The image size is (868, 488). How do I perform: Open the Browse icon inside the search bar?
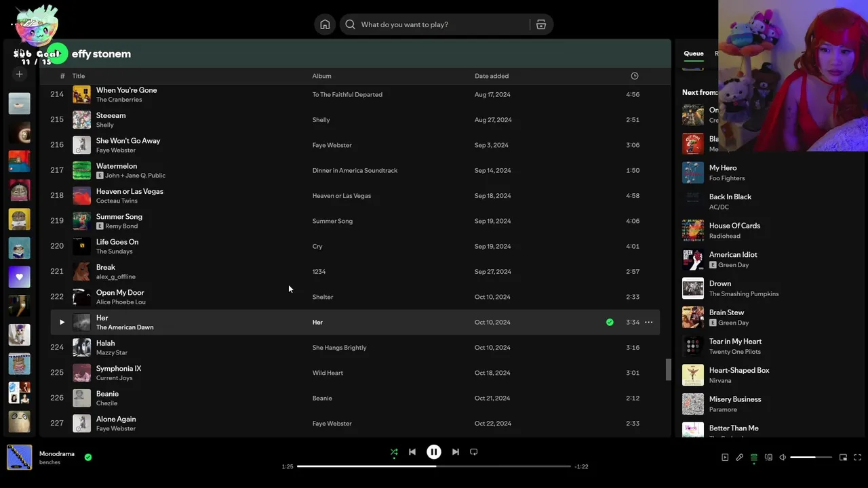tap(541, 24)
